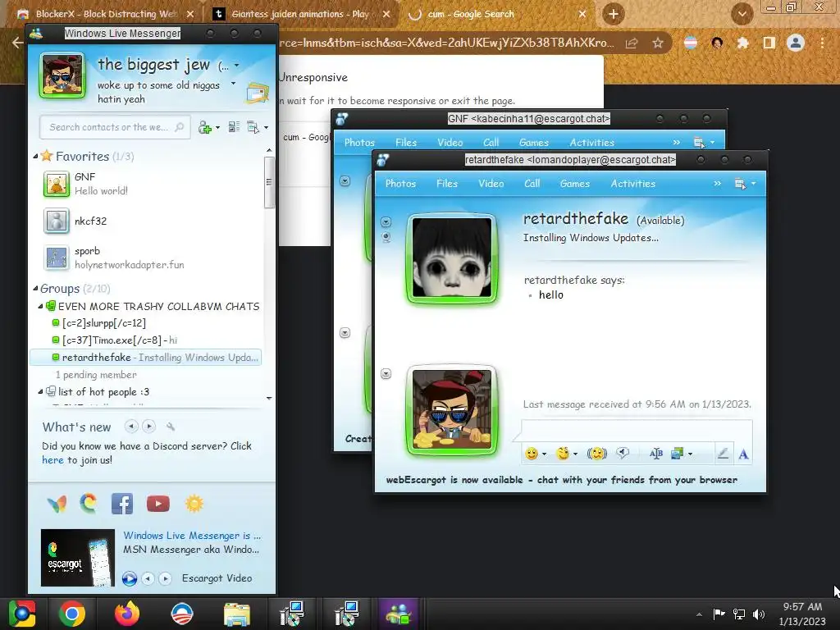
Task: Show next What's new item
Action: click(x=149, y=427)
